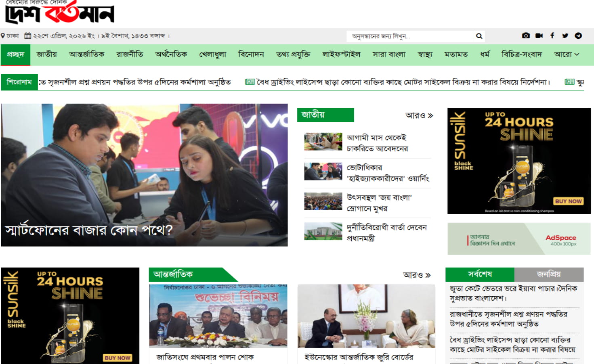Visit the newspaper's Facebook page icon
Screen dimensions: 594x364
coord(552,36)
